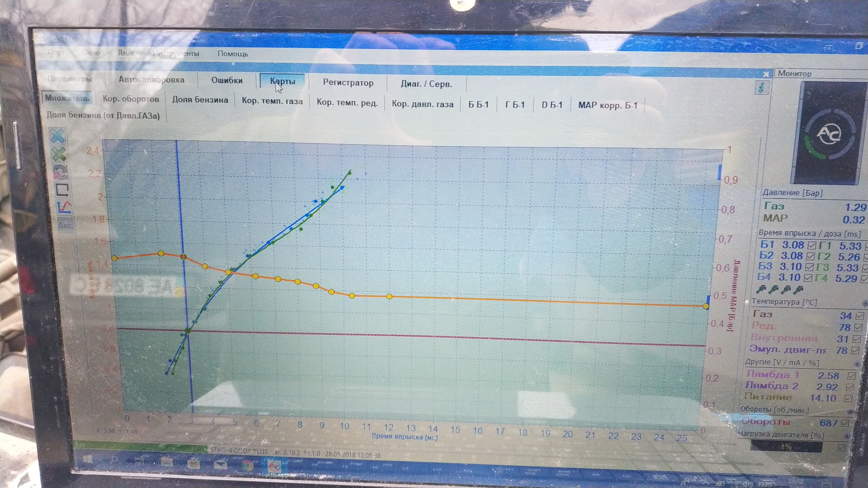Collapse the Обороты section expander
The height and width of the screenshot is (488, 868).
click(x=850, y=412)
